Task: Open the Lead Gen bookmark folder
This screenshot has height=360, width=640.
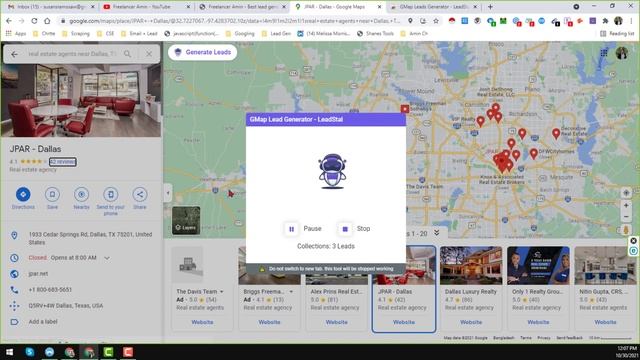Action: click(276, 33)
